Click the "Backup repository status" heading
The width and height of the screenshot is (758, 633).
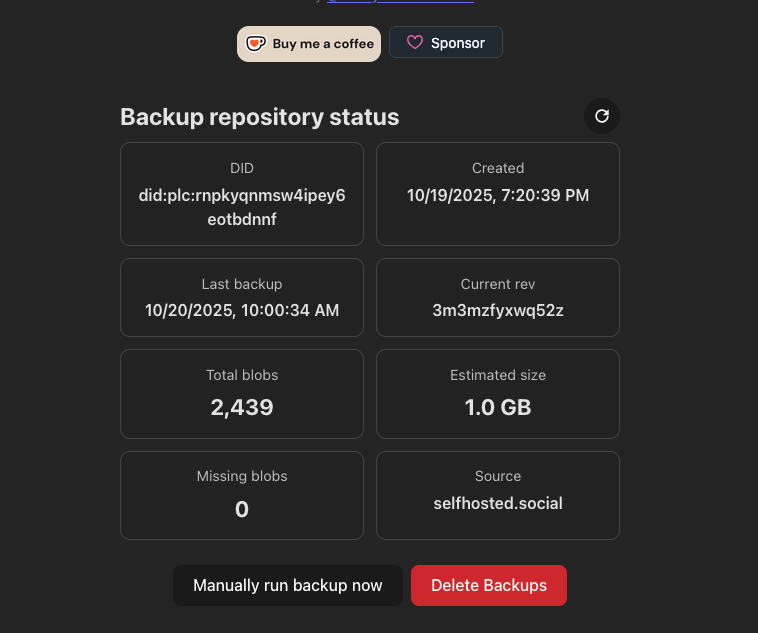click(260, 117)
